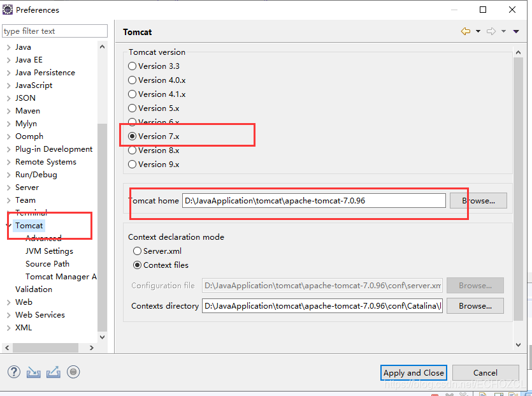
Task: Click the Tomcat page vertical scrollbar thumb
Action: click(x=518, y=189)
